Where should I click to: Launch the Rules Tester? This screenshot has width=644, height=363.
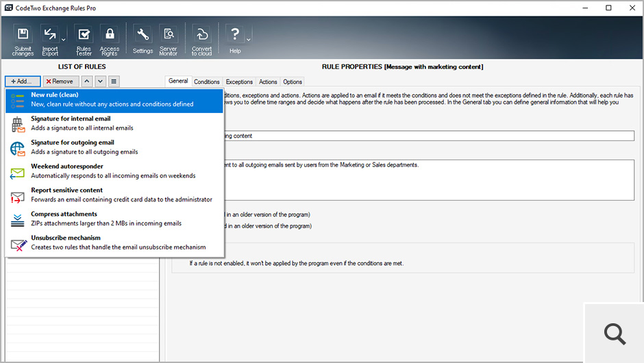pyautogui.click(x=84, y=40)
